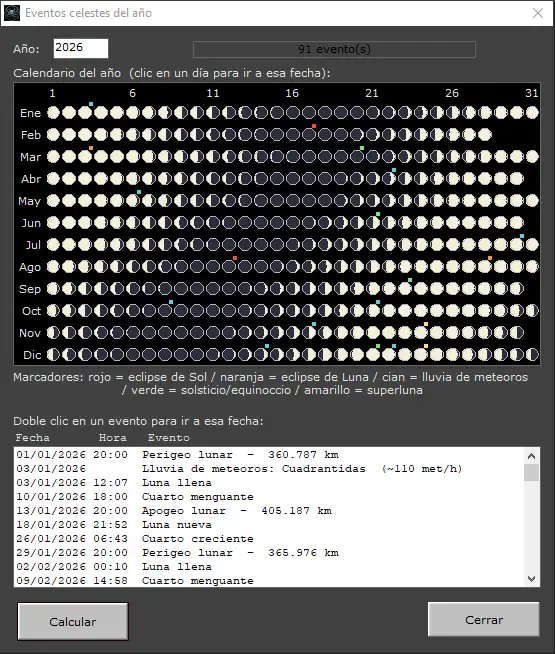The width and height of the screenshot is (555, 654).
Task: Click the event list scroll up arrow
Action: point(531,456)
